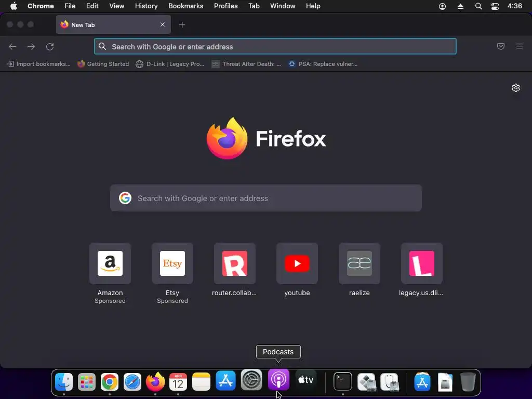Close the New Tab tab
The height and width of the screenshot is (399, 532).
click(x=163, y=25)
